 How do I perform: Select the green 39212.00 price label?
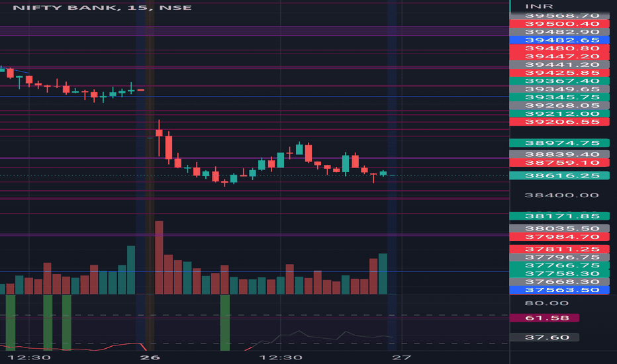(x=559, y=114)
